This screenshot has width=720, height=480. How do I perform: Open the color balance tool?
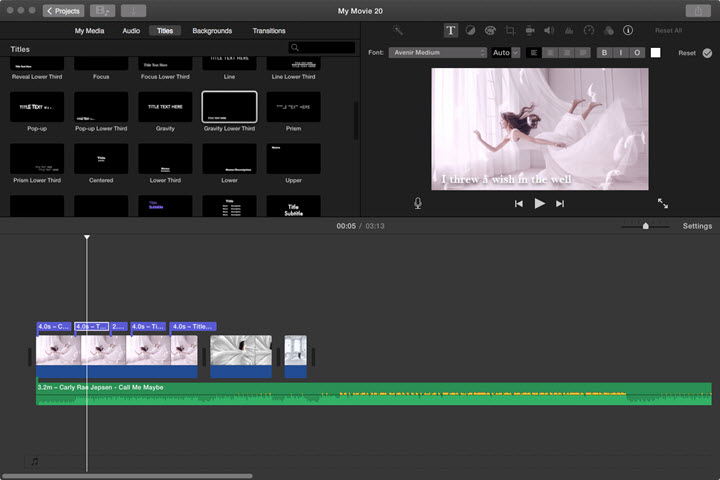tap(470, 31)
